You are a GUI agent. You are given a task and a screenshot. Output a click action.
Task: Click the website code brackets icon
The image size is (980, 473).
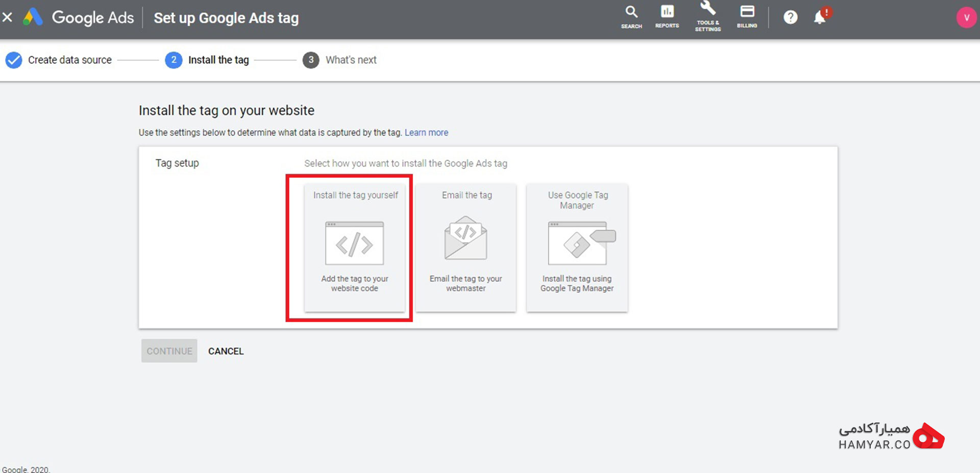coord(354,243)
